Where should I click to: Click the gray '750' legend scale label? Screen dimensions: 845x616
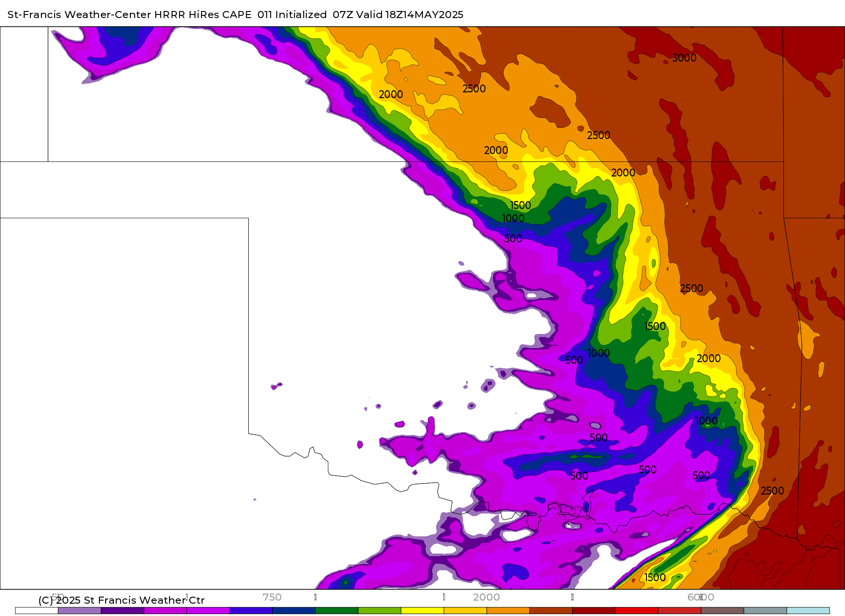pos(272,597)
